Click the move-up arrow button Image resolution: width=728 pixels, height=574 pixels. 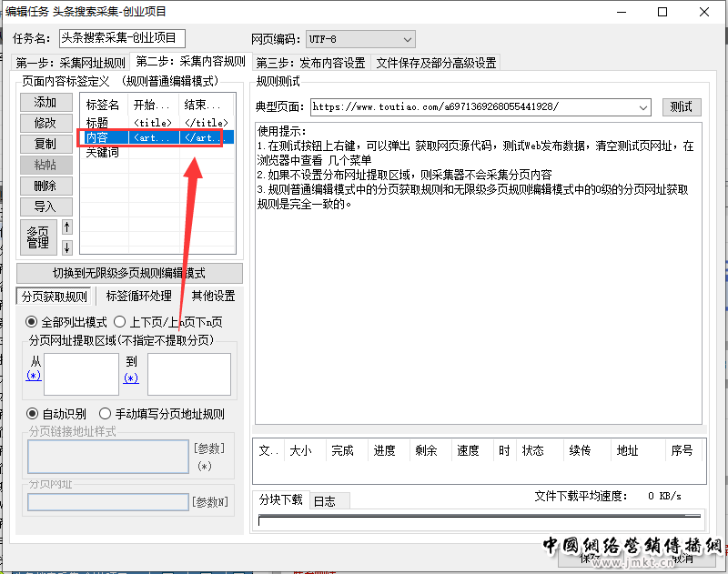click(66, 227)
